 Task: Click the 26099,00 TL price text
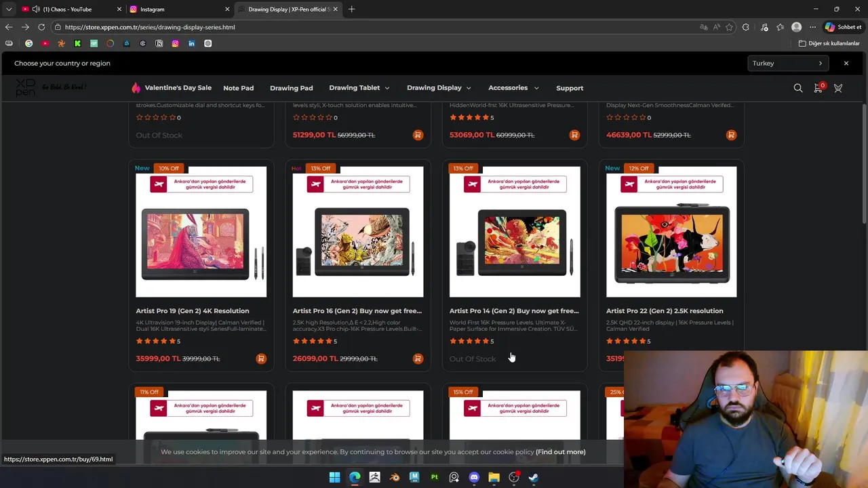click(x=315, y=359)
